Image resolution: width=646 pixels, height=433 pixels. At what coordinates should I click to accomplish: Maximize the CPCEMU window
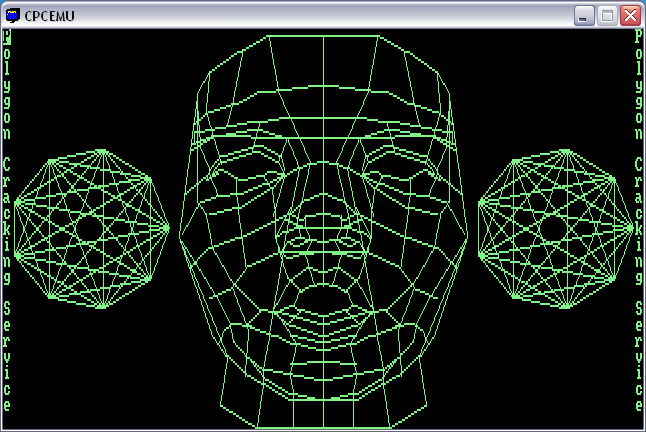click(607, 16)
